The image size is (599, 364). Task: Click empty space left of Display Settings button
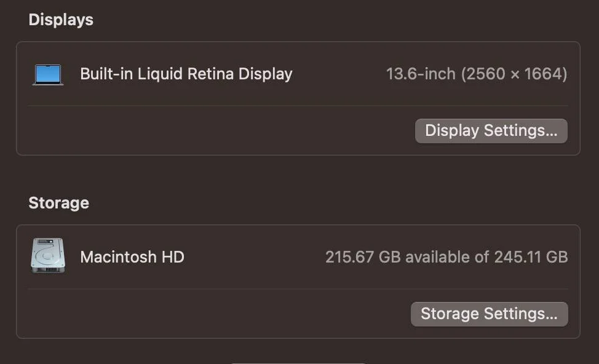(215, 131)
